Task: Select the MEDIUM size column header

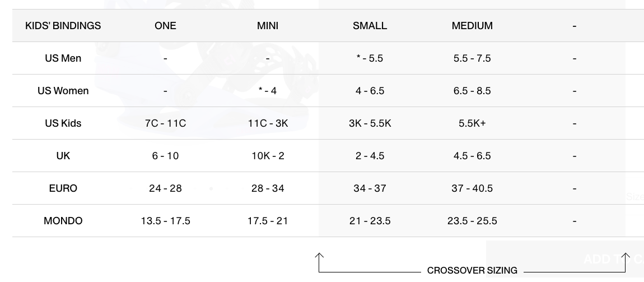Action: pos(472,26)
